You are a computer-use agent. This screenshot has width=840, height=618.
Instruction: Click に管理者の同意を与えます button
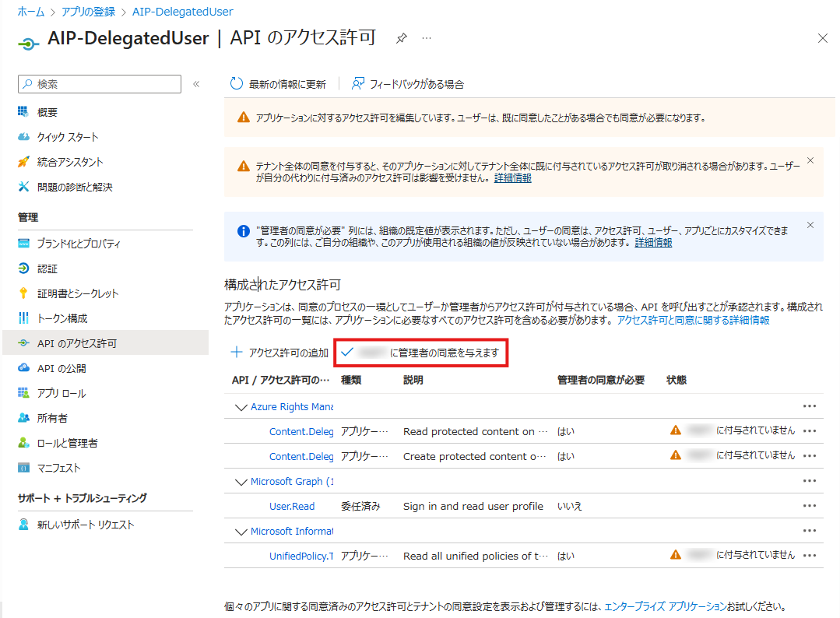coord(421,353)
